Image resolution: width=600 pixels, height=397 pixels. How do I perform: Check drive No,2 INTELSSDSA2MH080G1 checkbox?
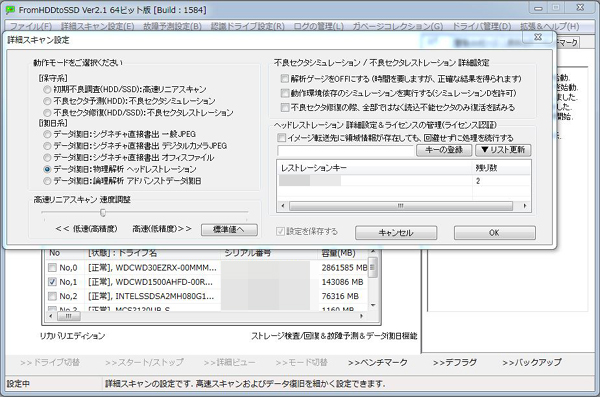click(52, 296)
